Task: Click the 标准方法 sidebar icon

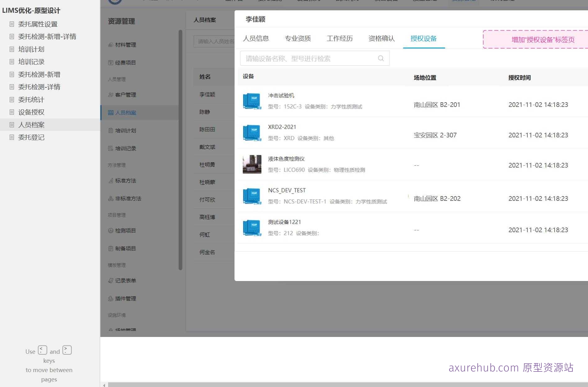Action: [111, 181]
